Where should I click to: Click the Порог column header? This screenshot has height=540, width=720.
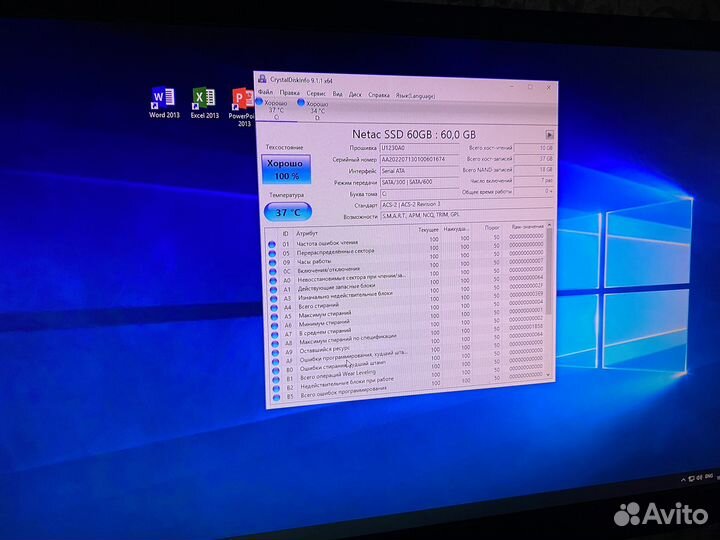pos(492,227)
